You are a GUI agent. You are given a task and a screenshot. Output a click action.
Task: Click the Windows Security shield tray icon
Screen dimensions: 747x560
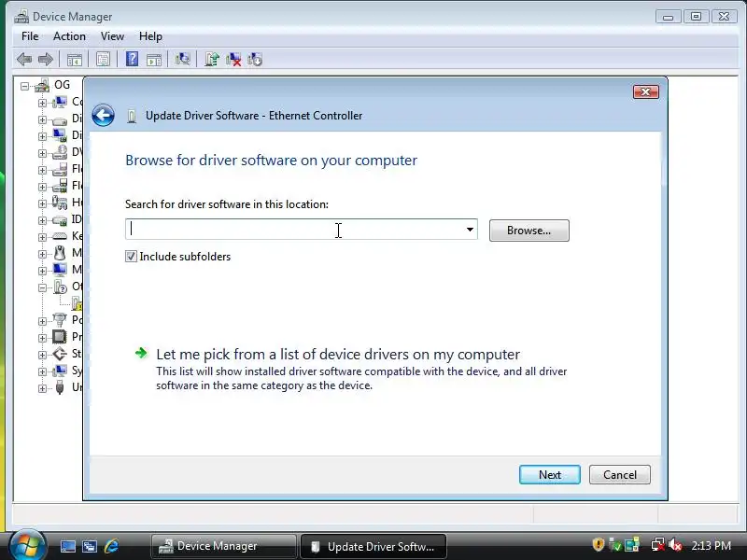(598, 544)
